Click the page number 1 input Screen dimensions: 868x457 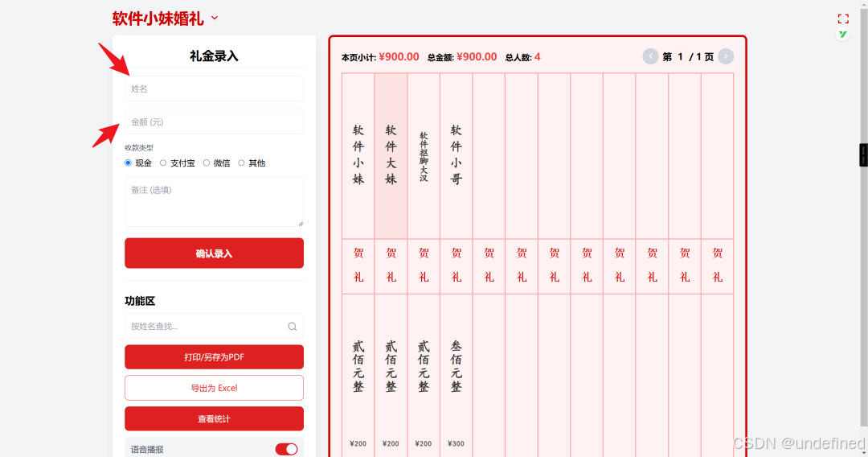[681, 56]
